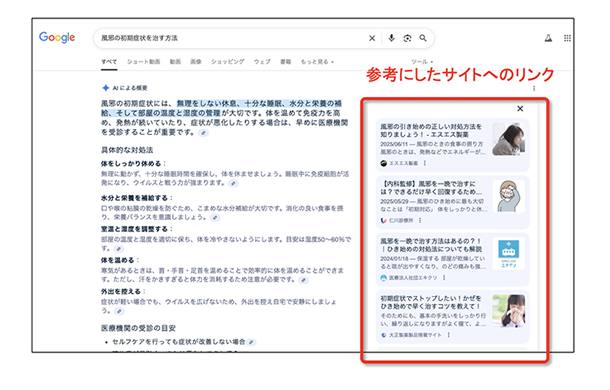
Task: Click the illustrated person thumbnail on 仁川診療所 card
Action: (508, 196)
